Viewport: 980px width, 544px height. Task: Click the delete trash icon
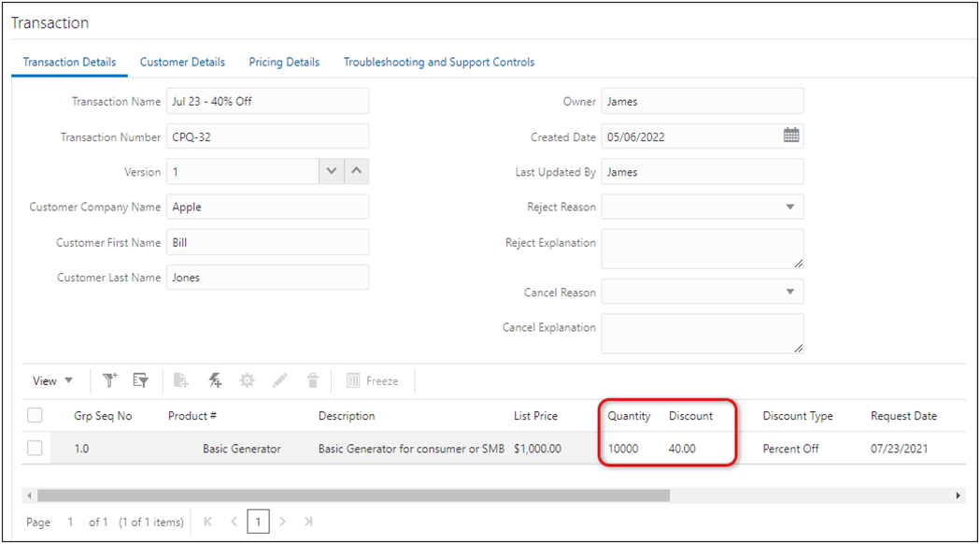tap(312, 380)
